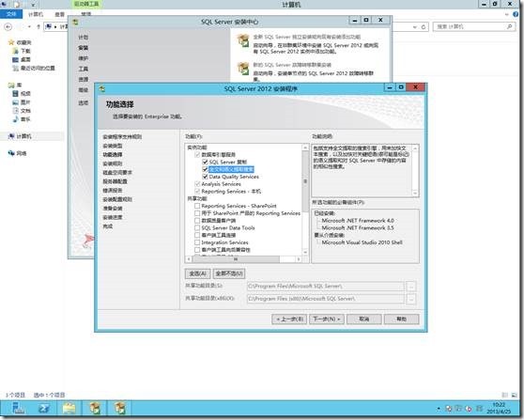524x420 pixels.
Task: Click the 全部不选(U) deselect all button
Action: [x=229, y=273]
